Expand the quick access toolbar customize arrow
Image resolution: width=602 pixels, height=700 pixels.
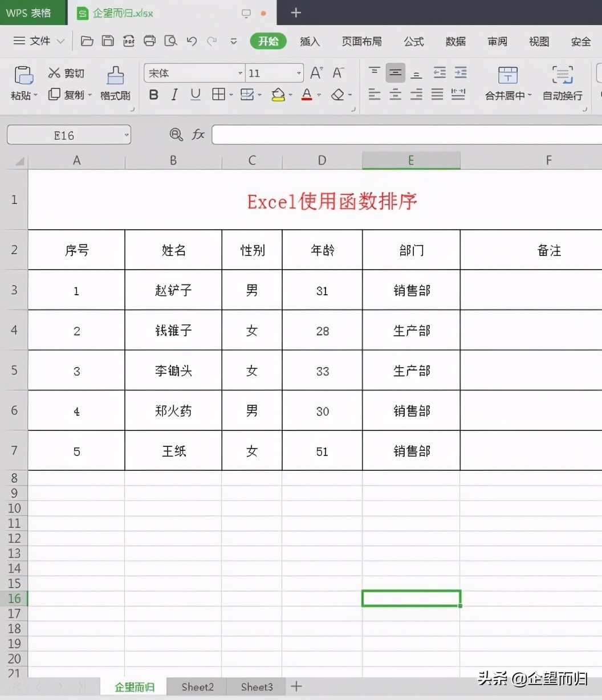click(x=233, y=41)
